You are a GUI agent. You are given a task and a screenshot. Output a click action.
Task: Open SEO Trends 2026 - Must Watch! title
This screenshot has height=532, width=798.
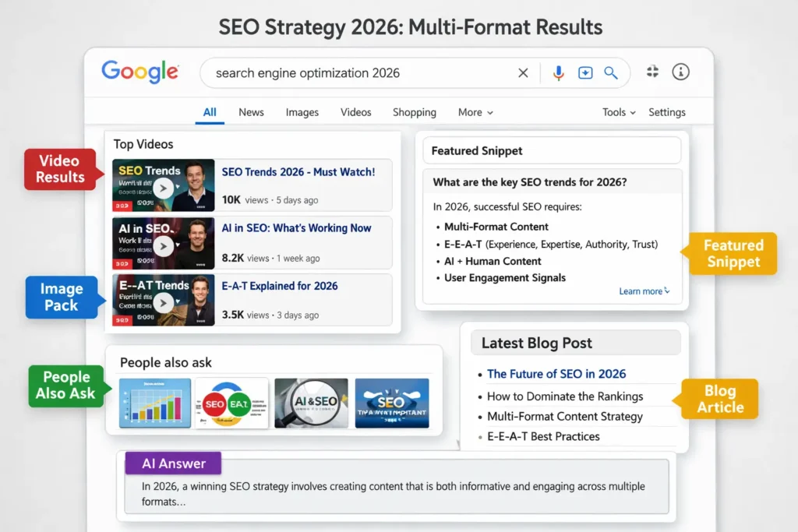pyautogui.click(x=298, y=172)
